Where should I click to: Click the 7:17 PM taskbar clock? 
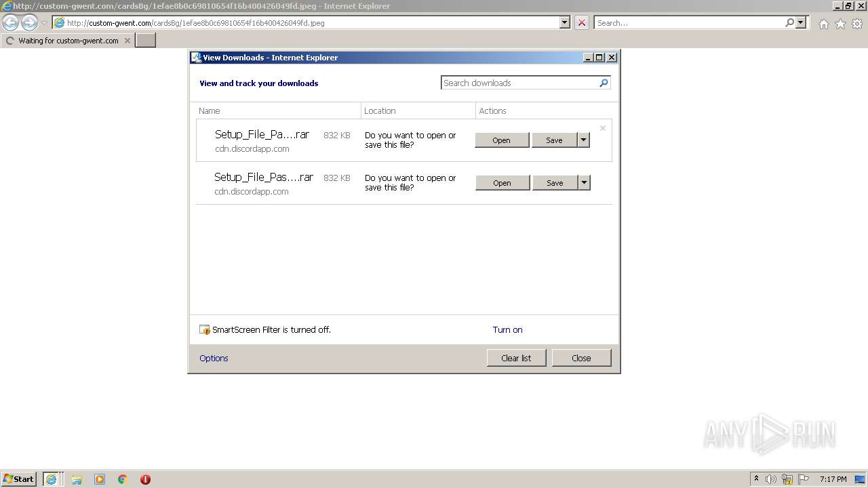pos(833,479)
